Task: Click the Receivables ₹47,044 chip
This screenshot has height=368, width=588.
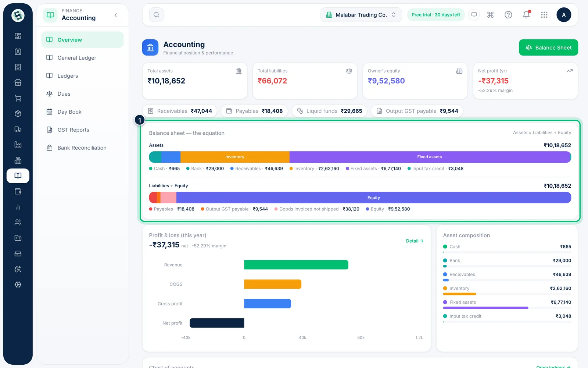Action: (180, 111)
